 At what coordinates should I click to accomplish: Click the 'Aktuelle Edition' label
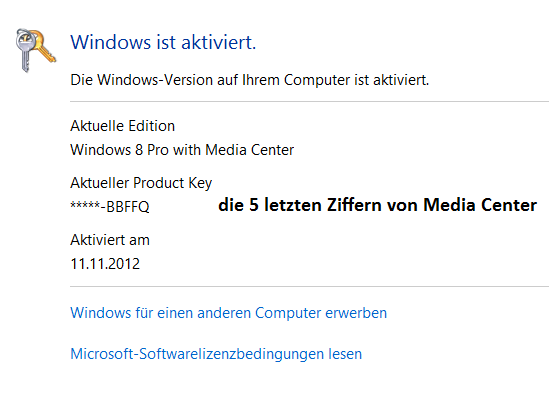(123, 126)
